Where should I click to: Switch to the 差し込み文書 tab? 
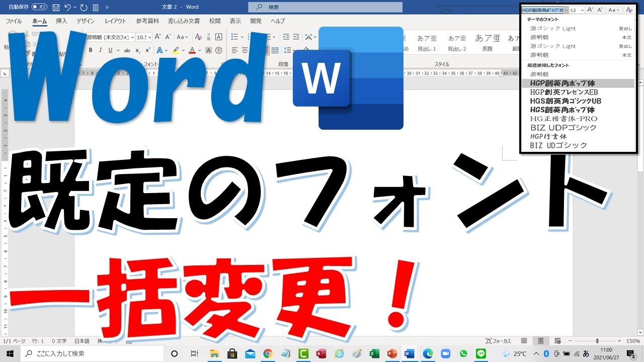(184, 21)
